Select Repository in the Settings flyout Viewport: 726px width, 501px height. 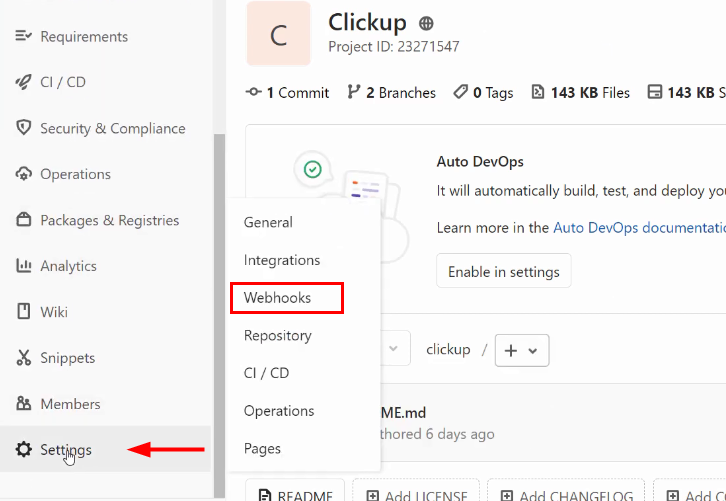[x=277, y=335]
